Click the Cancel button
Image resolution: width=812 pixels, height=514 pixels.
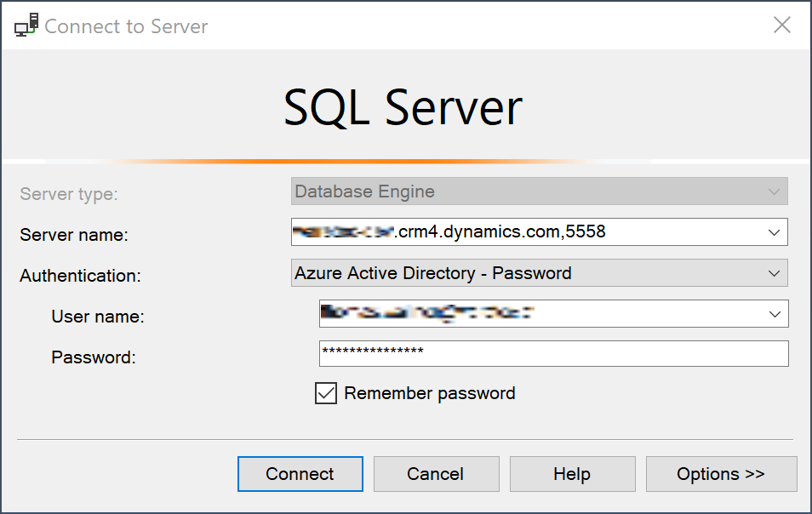436,474
